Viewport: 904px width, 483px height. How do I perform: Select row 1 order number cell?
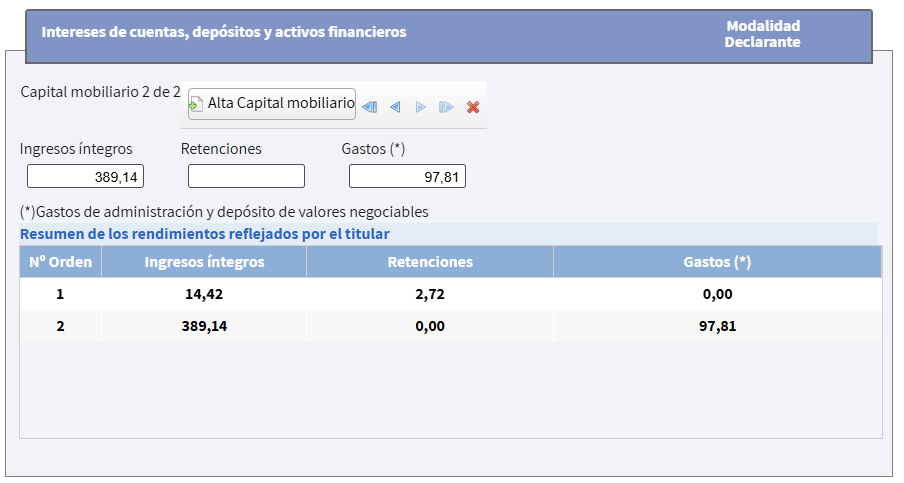tap(61, 294)
